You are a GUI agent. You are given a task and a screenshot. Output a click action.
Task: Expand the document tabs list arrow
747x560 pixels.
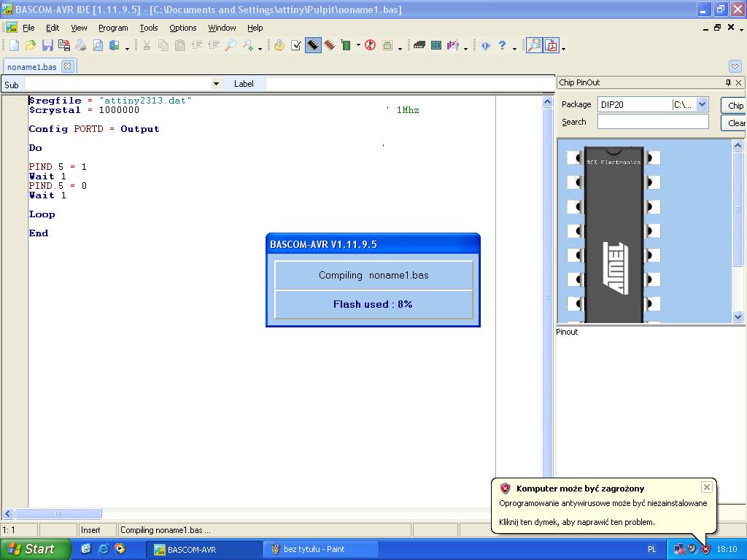pyautogui.click(x=735, y=66)
